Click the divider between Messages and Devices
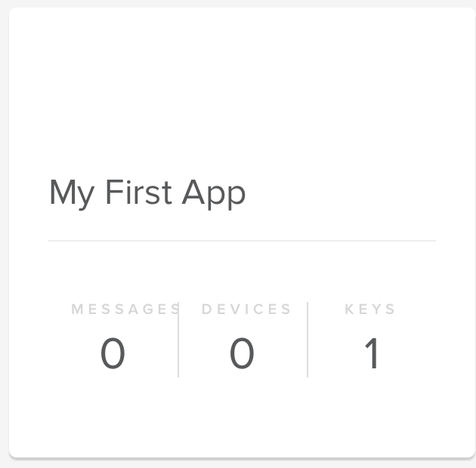The height and width of the screenshot is (468, 476). tap(178, 340)
